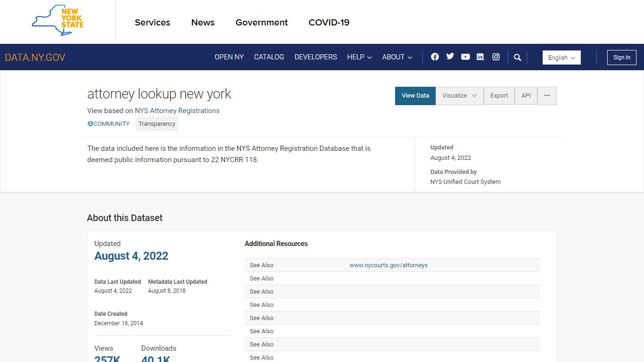
Task: Click the Transparency category tag
Action: click(x=157, y=124)
